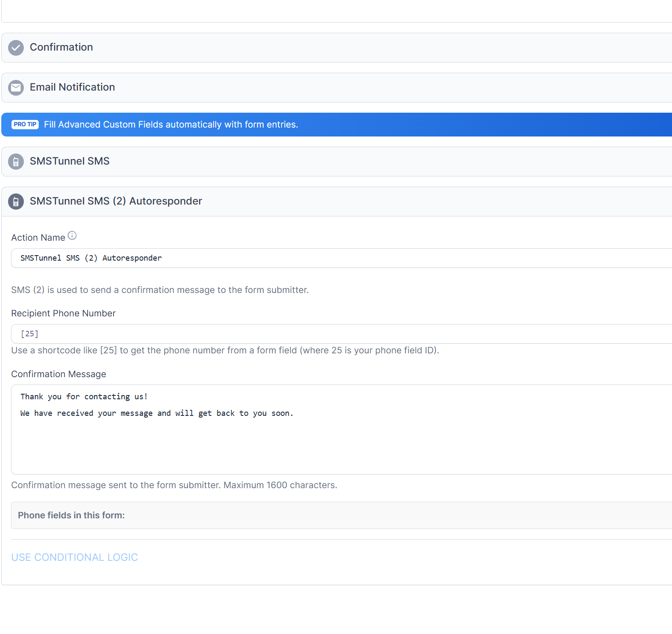Focus the Recipient Phone Number field

342,334
